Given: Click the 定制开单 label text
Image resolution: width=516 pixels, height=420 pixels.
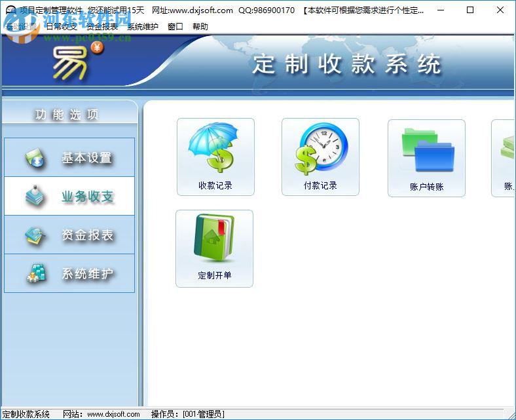Looking at the screenshot, I should [x=214, y=275].
